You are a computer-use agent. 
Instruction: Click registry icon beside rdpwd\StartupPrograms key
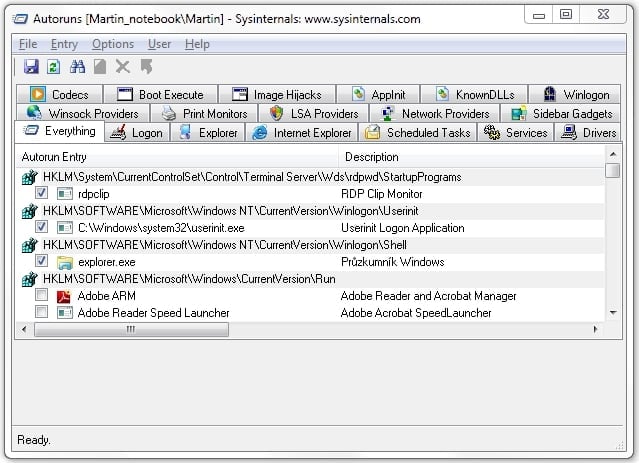(x=29, y=177)
